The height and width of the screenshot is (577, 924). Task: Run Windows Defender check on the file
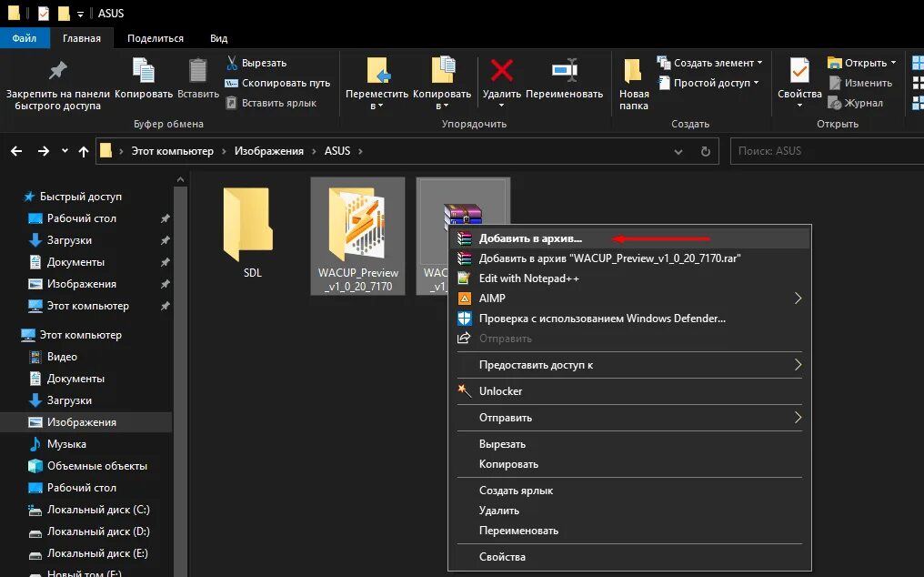point(600,318)
